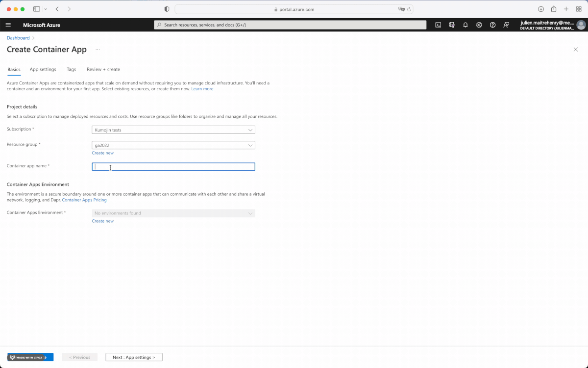The height and width of the screenshot is (368, 588).
Task: Click the Dashboard breadcrumb
Action: point(18,38)
